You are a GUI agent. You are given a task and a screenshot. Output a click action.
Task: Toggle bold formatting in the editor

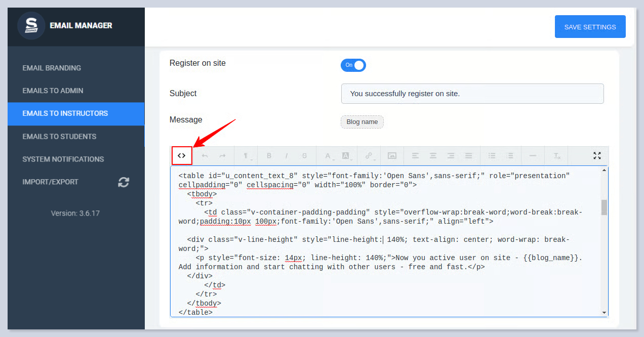269,156
